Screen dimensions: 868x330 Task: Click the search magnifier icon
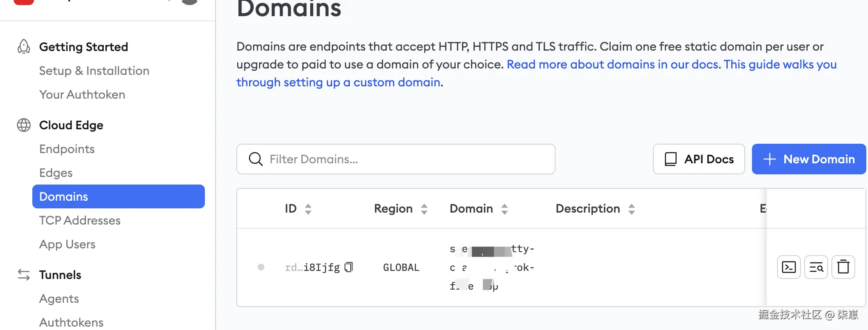255,159
